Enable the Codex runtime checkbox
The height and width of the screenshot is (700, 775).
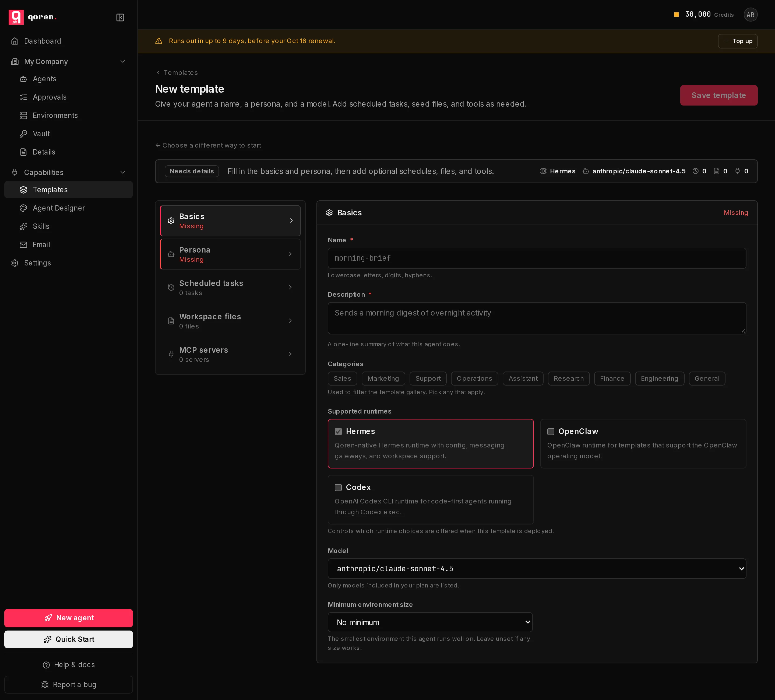click(x=338, y=488)
